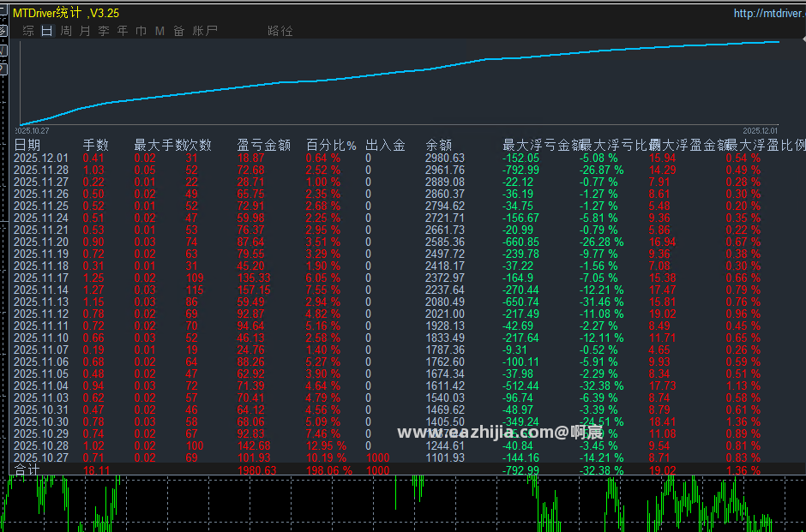
Task: Click balance value 2980.63
Action: 445,158
